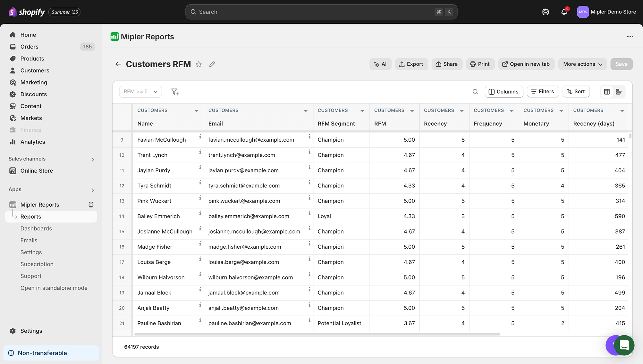Open Analytics from the sidebar

[x=32, y=142]
